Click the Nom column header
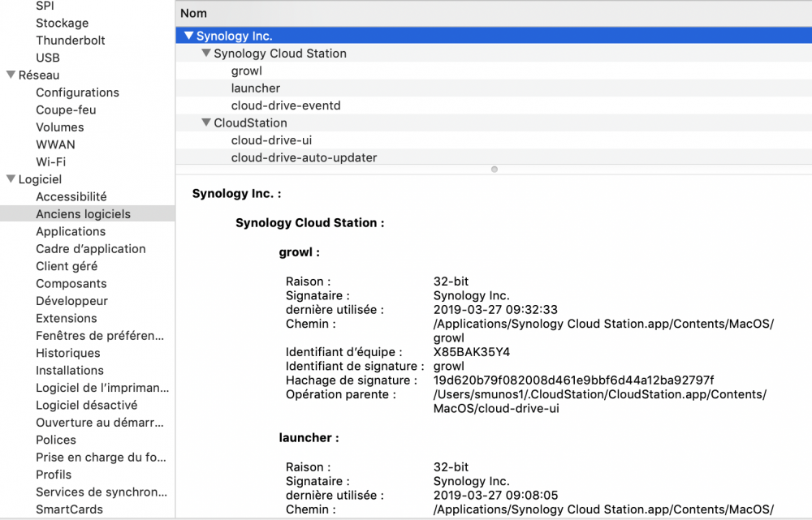The width and height of the screenshot is (812, 520). click(x=193, y=13)
